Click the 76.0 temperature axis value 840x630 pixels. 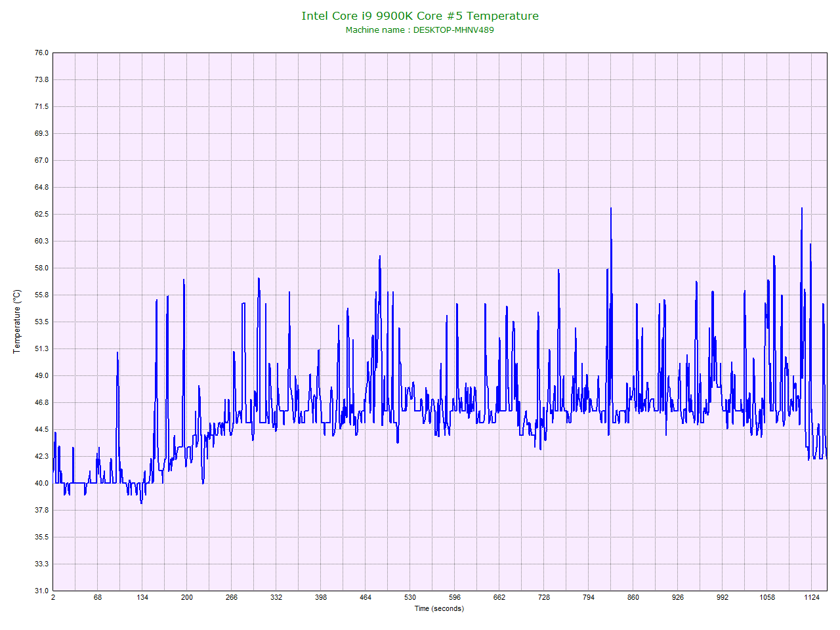click(41, 52)
